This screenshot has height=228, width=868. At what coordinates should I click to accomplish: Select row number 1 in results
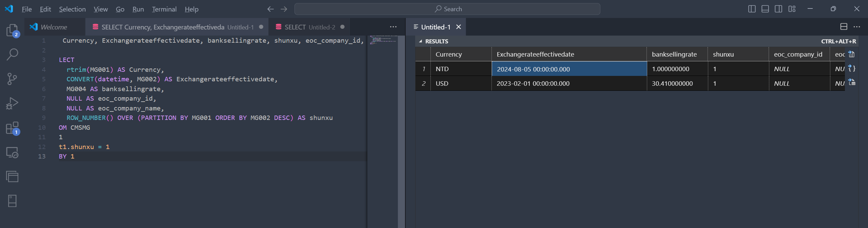[423, 69]
